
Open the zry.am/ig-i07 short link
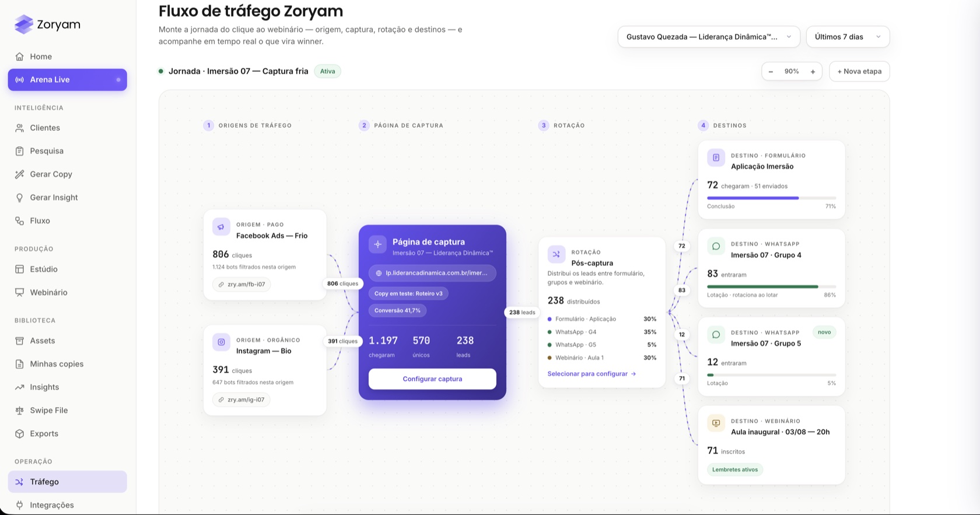click(242, 400)
